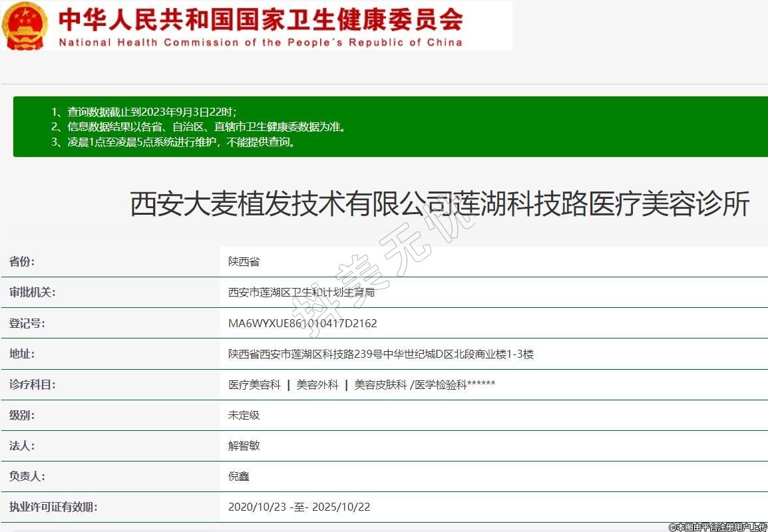Image resolution: width=768 pixels, height=532 pixels.
Task: Click the 美容皮肤科 department entry
Action: pyautogui.click(x=380, y=385)
